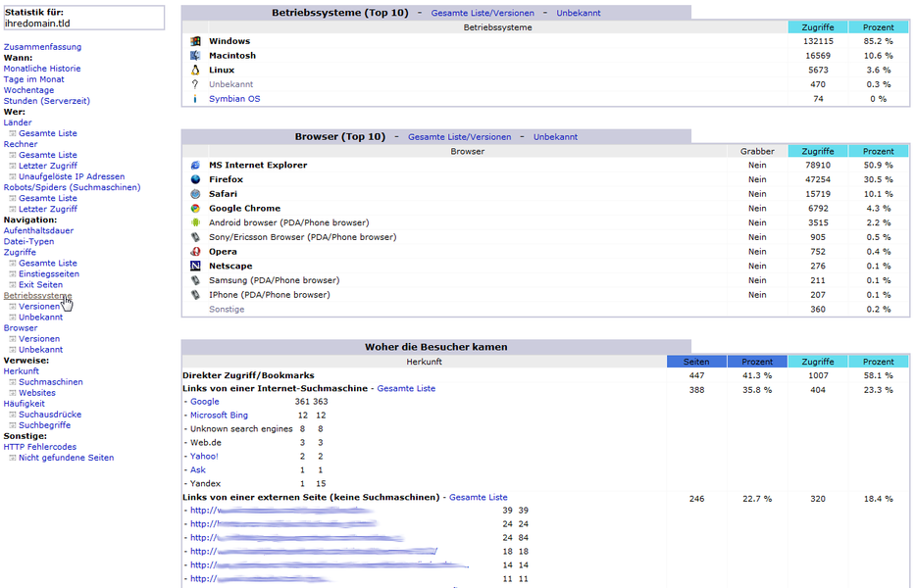Click the list icon beside Suchbegriffe
The width and height of the screenshot is (915, 588).
click(13, 425)
